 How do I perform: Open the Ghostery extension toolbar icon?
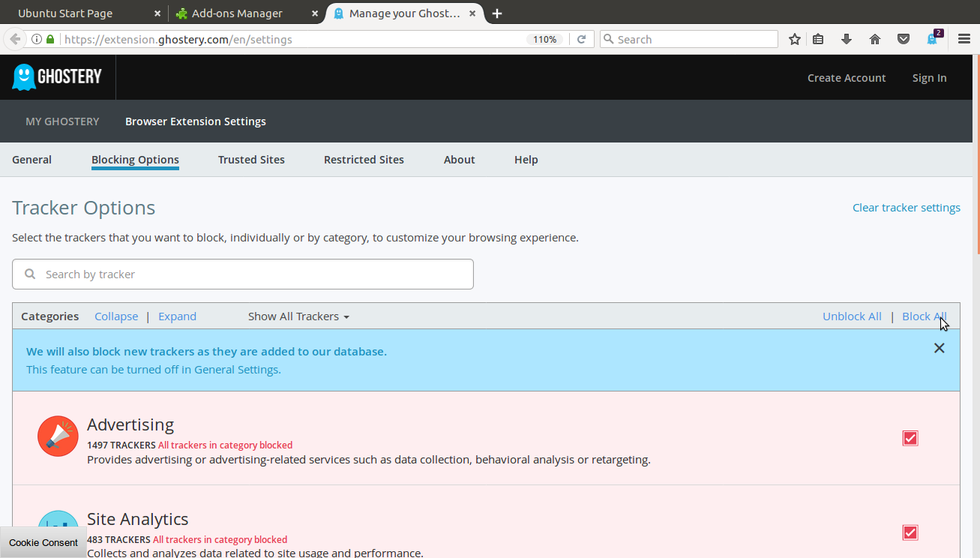(933, 39)
